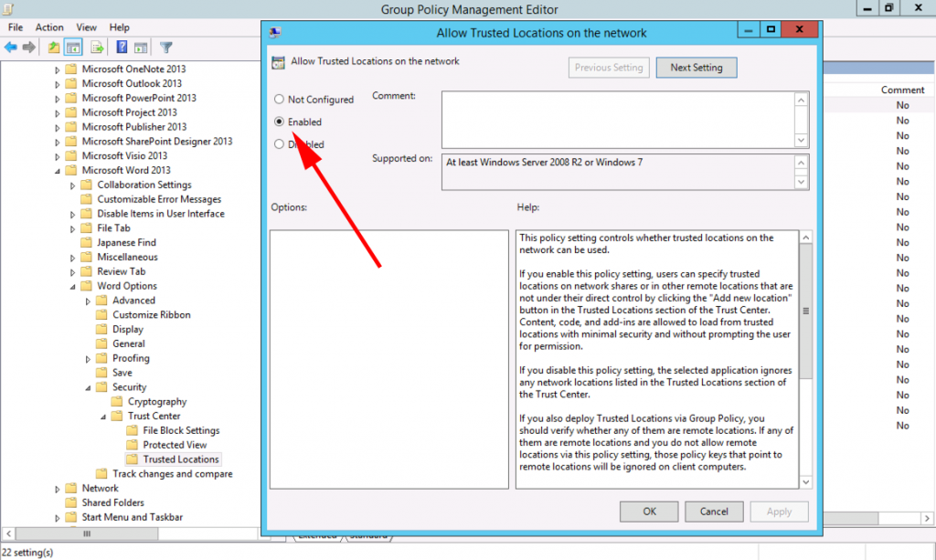The image size is (936, 560).
Task: Click the Show/Hide Action Pane icon
Action: (x=141, y=48)
